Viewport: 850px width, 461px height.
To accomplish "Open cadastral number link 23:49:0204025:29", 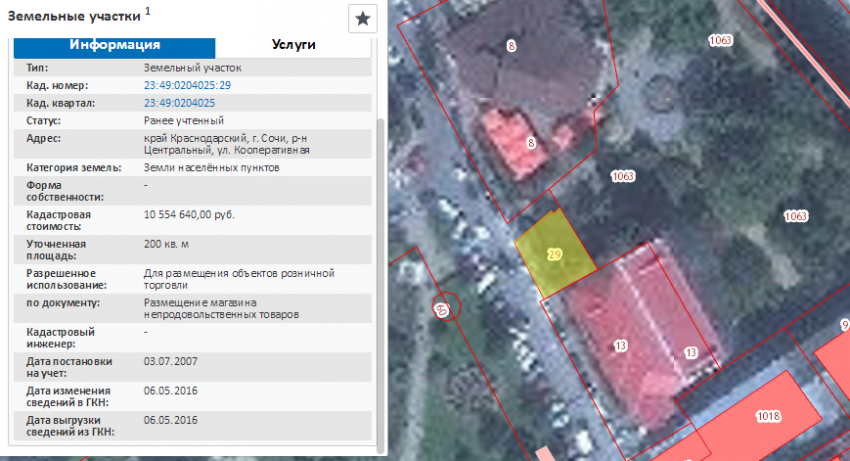I will point(187,86).
